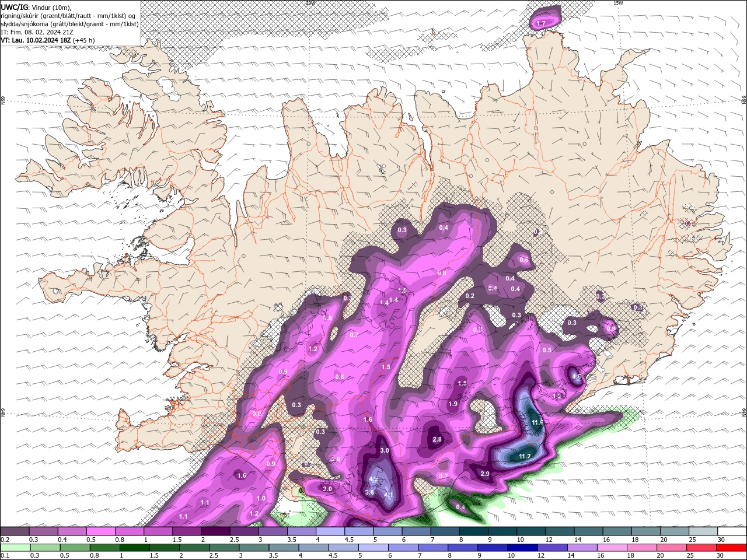The height and width of the screenshot is (560, 747).
Task: Click the '15W' longitude label
Action: pyautogui.click(x=618, y=3)
